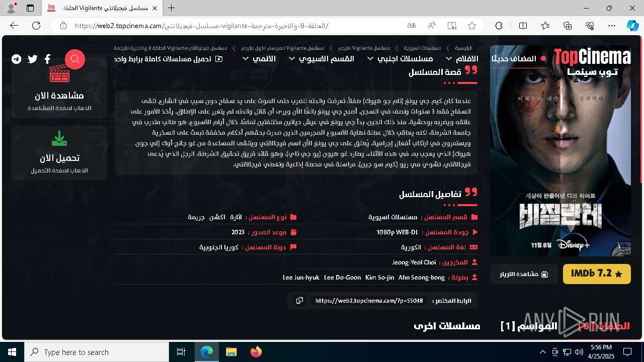644x362 pixels.
Task: Click كوريا الجنوبية country link
Action: [219, 247]
